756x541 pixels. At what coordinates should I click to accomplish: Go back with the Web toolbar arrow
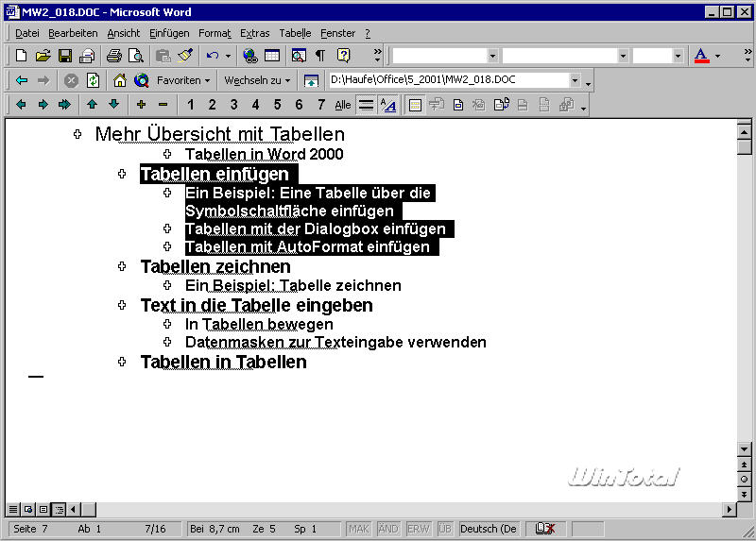(x=21, y=80)
